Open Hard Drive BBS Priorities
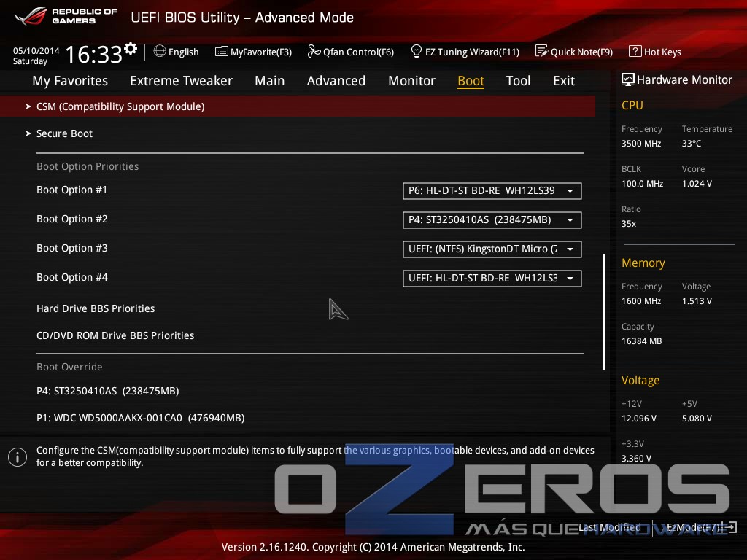The width and height of the screenshot is (747, 560). pos(96,308)
